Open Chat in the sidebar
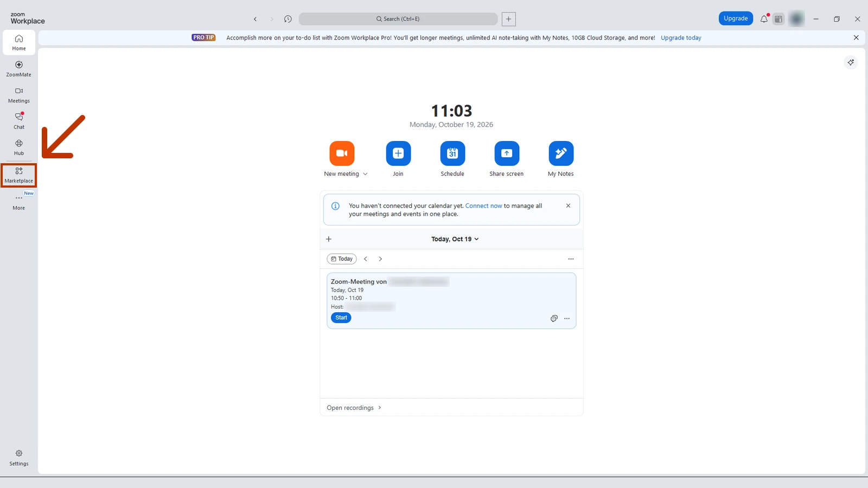Image resolution: width=868 pixels, height=488 pixels. (x=19, y=121)
